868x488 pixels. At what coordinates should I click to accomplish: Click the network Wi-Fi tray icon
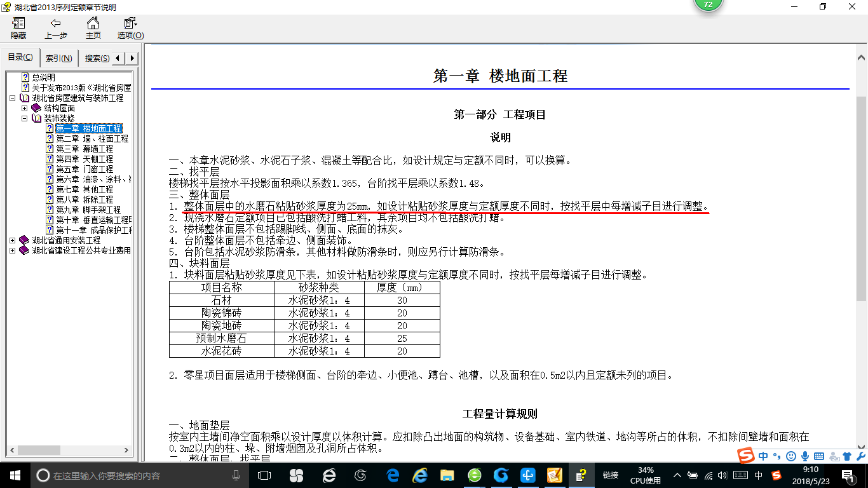pyautogui.click(x=709, y=475)
